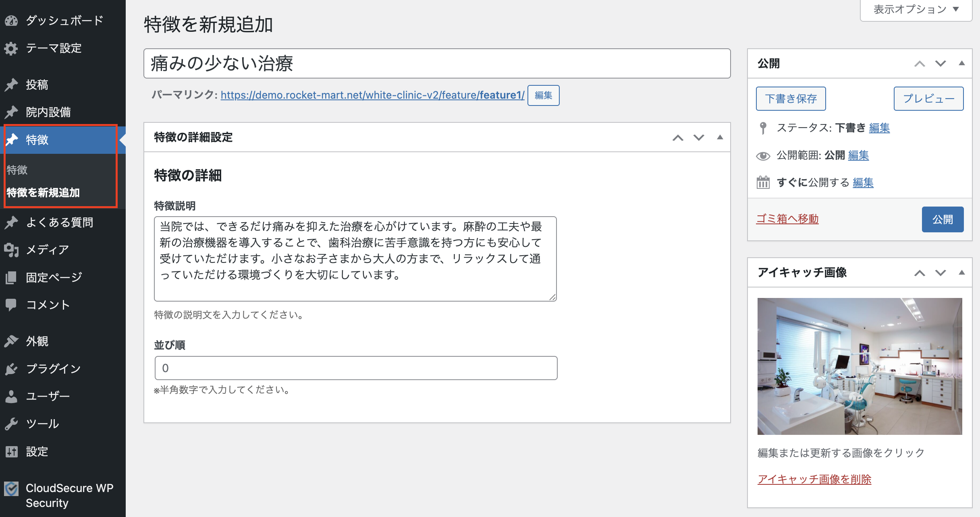Click the Dashboard gauge icon
Screen dimensions: 980x517
click(x=11, y=21)
